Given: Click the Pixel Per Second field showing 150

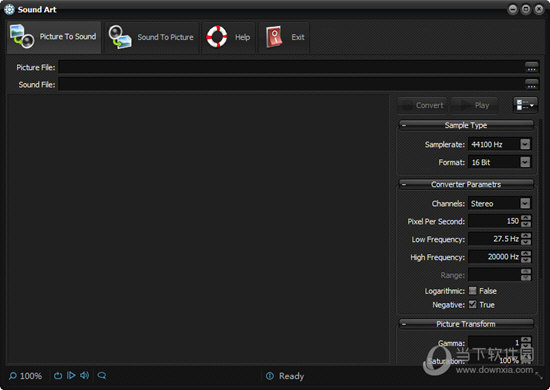Looking at the screenshot, I should click(x=495, y=221).
